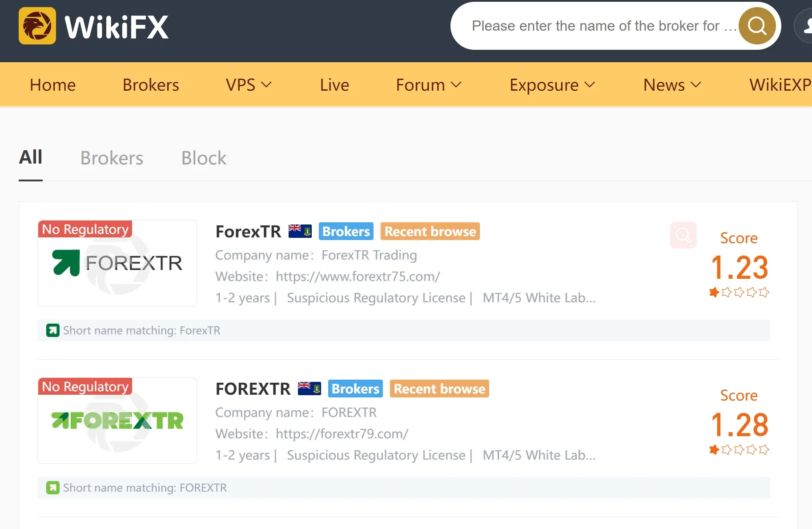Click the star rating under score 1.23
Image resolution: width=812 pixels, height=529 pixels.
tap(739, 292)
